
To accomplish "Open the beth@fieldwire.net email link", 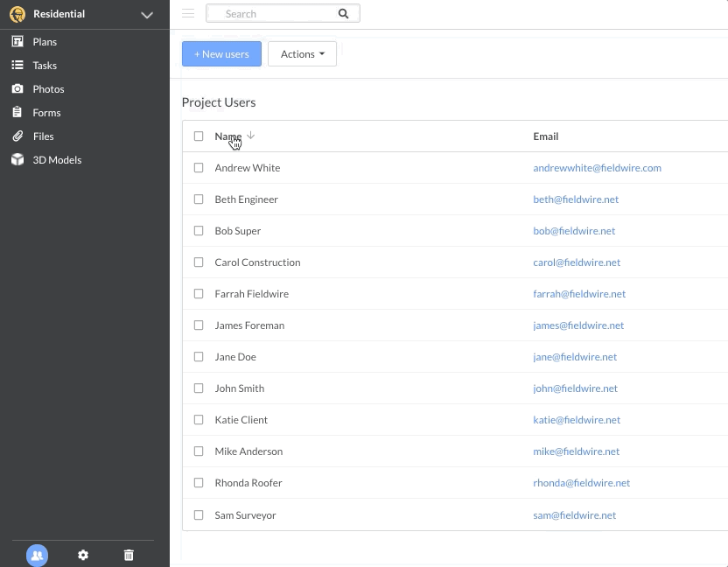I will pos(576,199).
